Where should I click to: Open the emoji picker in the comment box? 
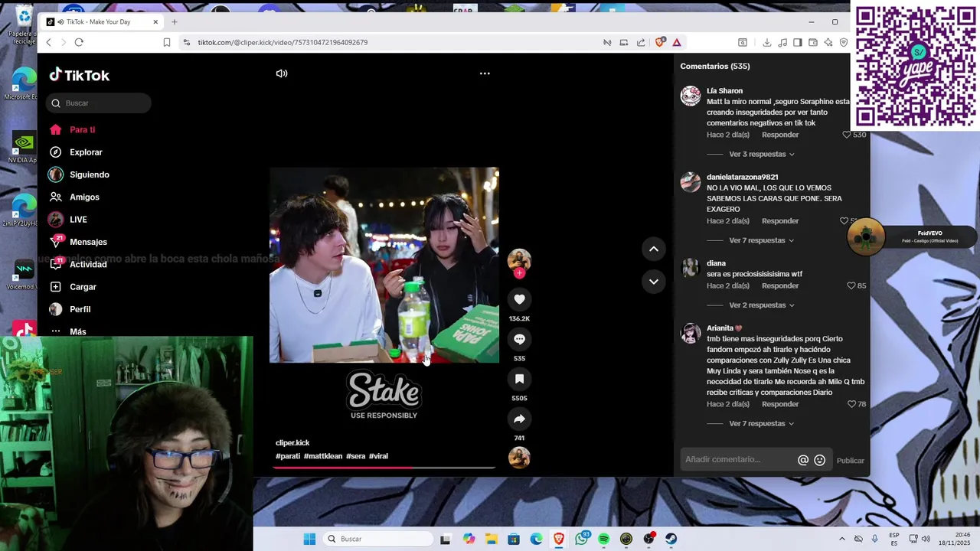pyautogui.click(x=820, y=460)
